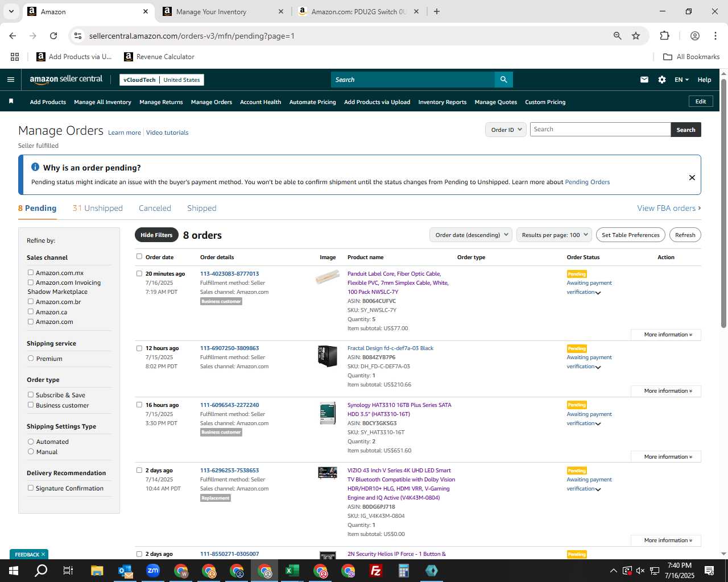
Task: Tick the Subscribe & Save checkbox
Action: click(31, 394)
